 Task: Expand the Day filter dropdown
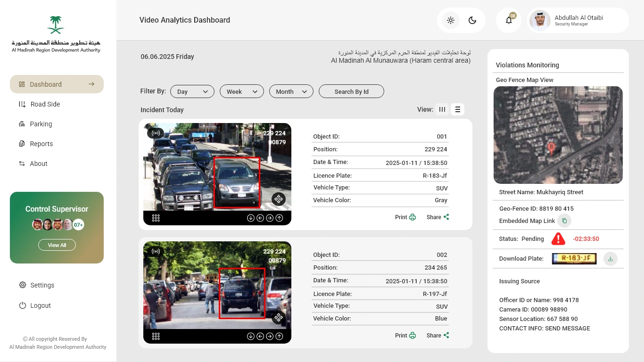point(192,91)
